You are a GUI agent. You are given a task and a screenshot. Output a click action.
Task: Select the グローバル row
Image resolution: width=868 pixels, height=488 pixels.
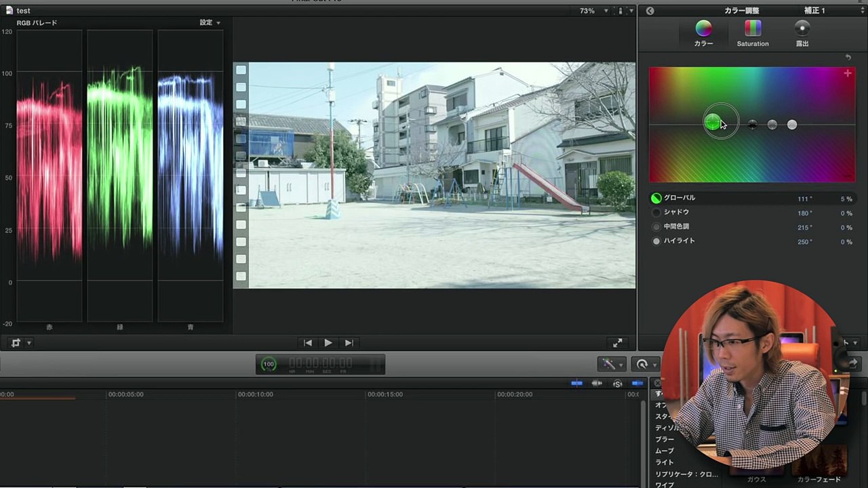(751, 199)
